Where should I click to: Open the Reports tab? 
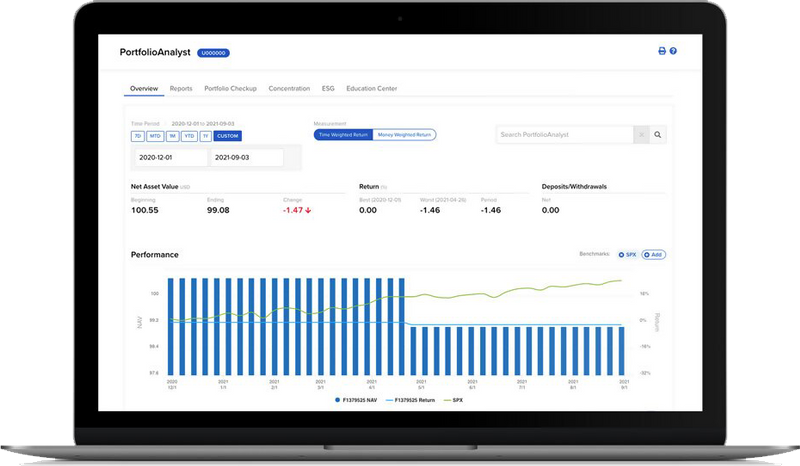click(x=181, y=88)
